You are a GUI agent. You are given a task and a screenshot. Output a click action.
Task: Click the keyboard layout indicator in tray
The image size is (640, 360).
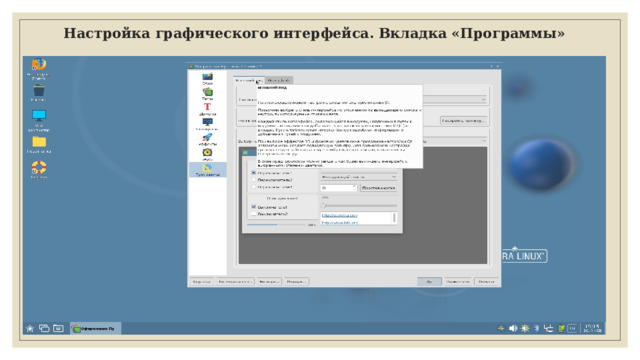(x=572, y=328)
